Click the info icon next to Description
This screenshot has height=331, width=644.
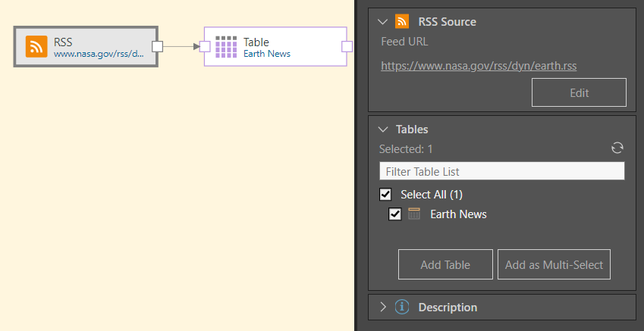point(403,308)
